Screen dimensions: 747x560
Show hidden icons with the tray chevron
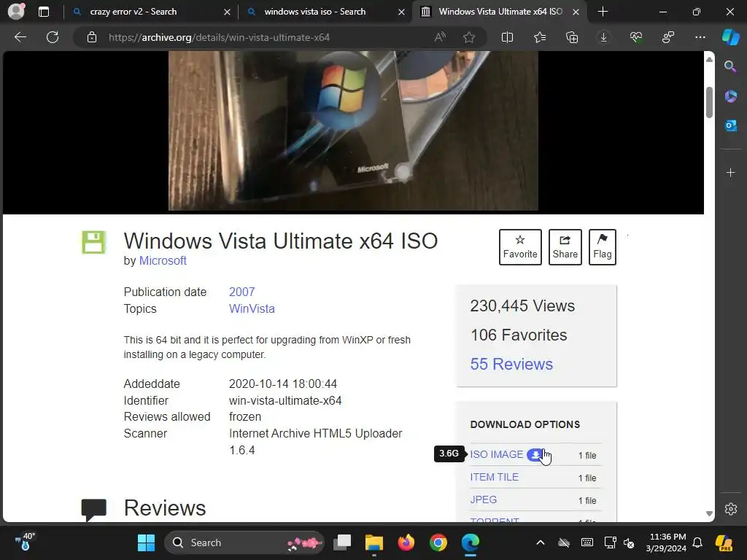click(x=541, y=542)
